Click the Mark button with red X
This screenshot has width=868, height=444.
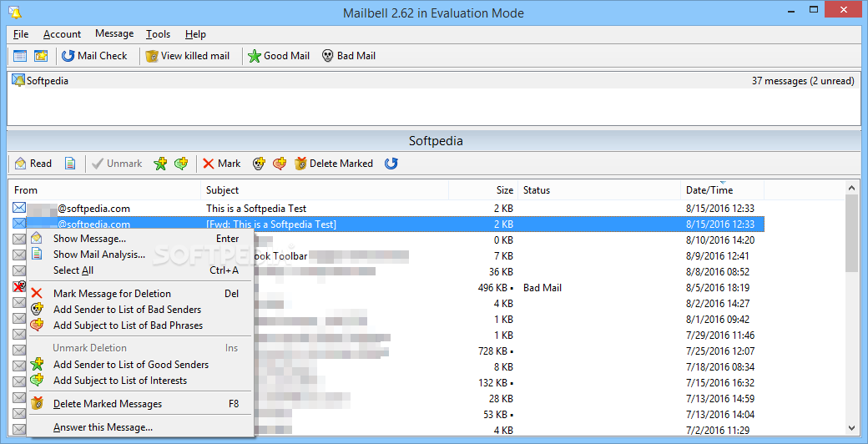click(221, 164)
